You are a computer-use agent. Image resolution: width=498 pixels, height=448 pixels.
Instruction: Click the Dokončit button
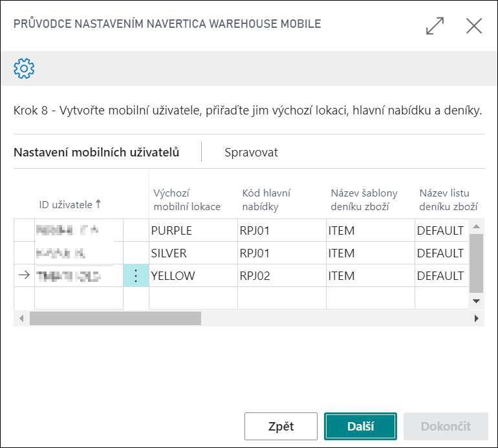(x=446, y=426)
